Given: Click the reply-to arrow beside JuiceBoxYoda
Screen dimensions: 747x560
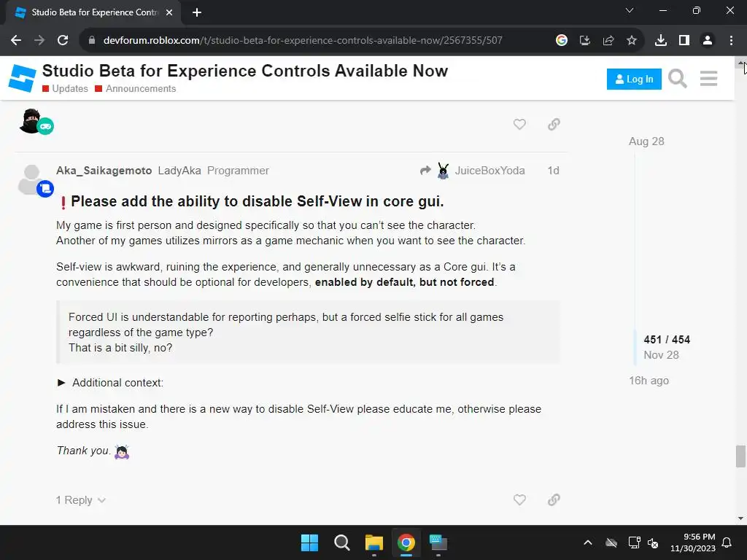Looking at the screenshot, I should 425,171.
